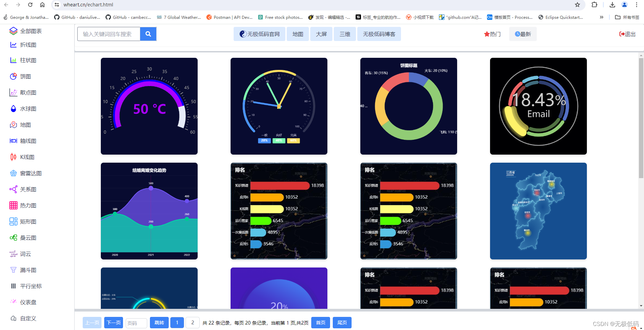Open the 无极低码博客 tab
The height and width of the screenshot is (330, 644).
[x=379, y=34]
